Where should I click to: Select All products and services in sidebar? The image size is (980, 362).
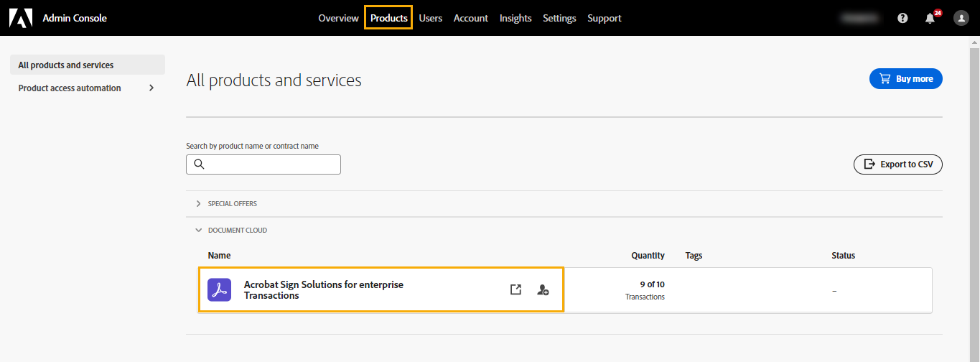click(x=88, y=65)
